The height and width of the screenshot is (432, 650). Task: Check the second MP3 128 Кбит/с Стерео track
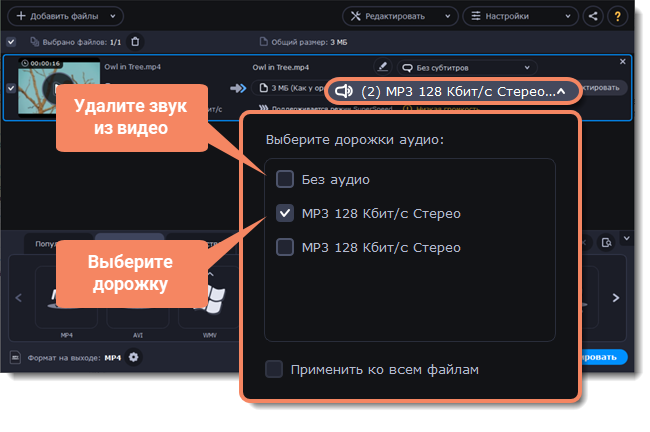pyautogui.click(x=285, y=247)
